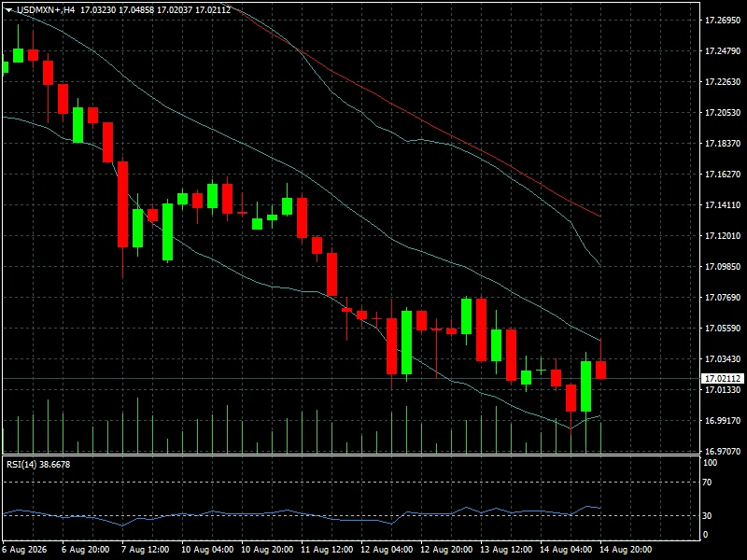Open the dropdown triangle beside USDMXN+,H4
The height and width of the screenshot is (560, 747).
tap(8, 10)
